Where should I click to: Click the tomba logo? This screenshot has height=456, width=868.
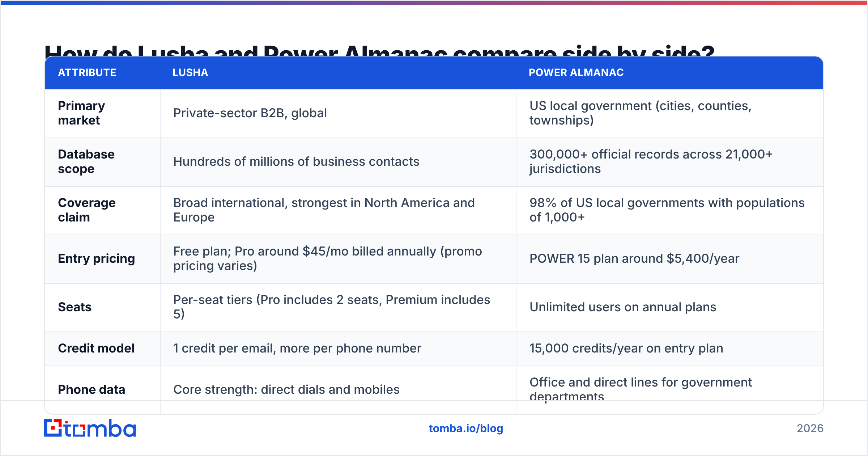coord(90,428)
